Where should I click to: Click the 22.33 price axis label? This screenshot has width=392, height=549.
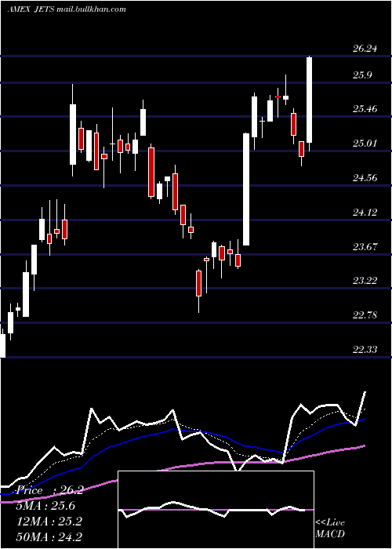(x=365, y=350)
